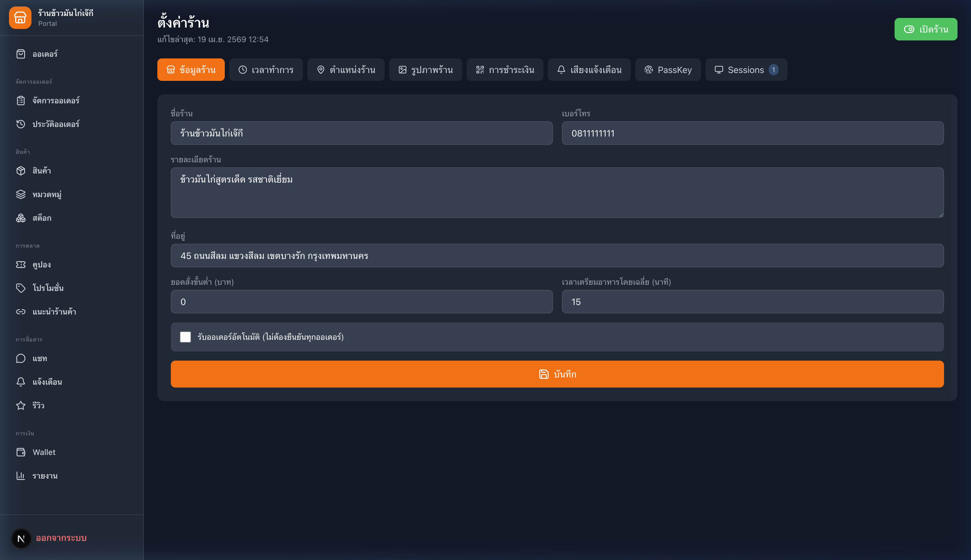Open the คูปอง ticket icon
Image resolution: width=971 pixels, height=560 pixels.
(21, 265)
